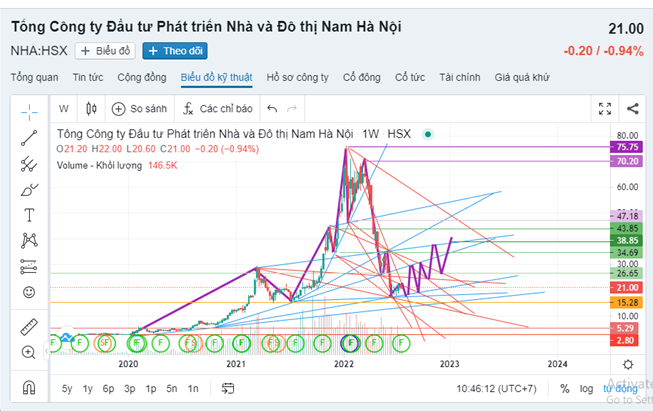Share the chart via share icon
653x411 pixels.
(632, 108)
